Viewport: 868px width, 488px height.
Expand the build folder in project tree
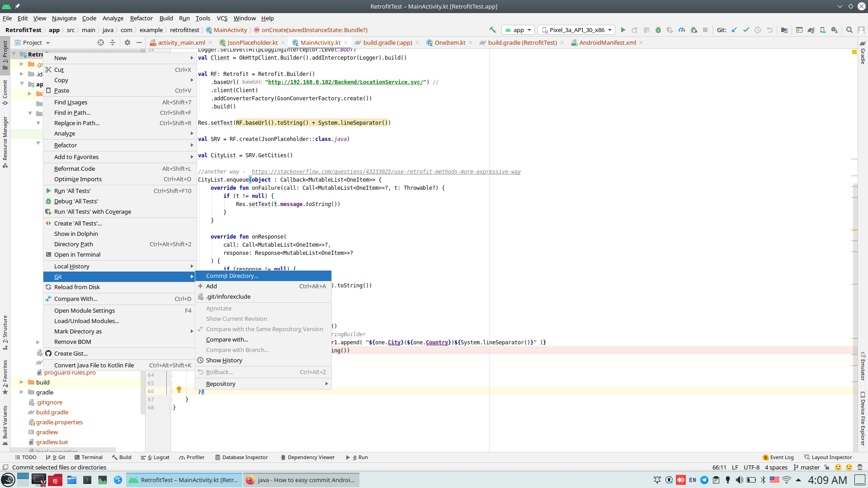21,382
